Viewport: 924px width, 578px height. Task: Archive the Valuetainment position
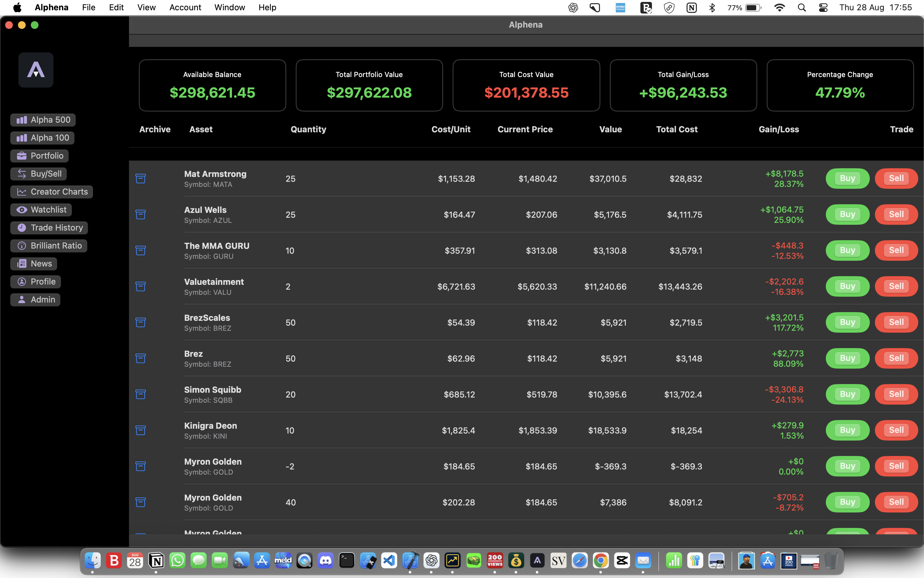point(141,286)
